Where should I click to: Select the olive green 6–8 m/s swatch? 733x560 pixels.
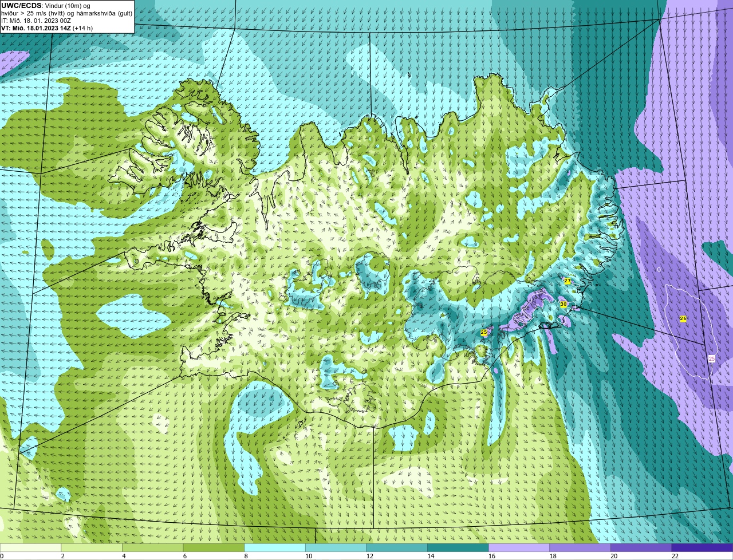[x=214, y=547]
